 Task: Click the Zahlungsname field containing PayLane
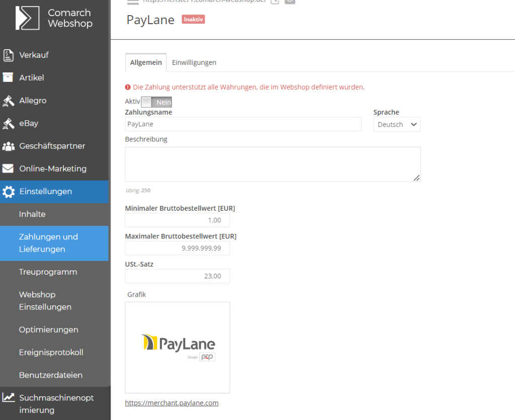(243, 124)
